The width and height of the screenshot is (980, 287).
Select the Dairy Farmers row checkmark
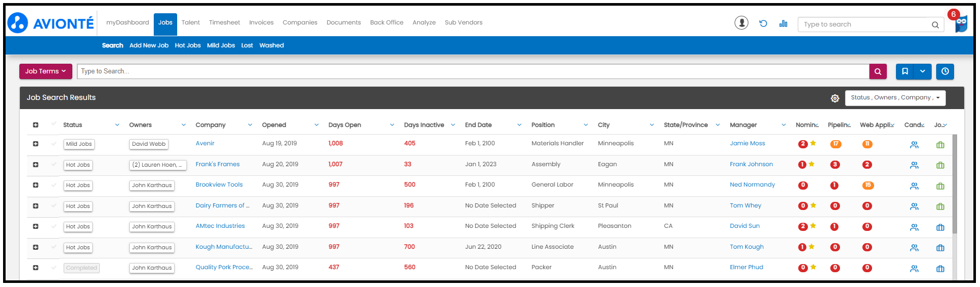[53, 205]
